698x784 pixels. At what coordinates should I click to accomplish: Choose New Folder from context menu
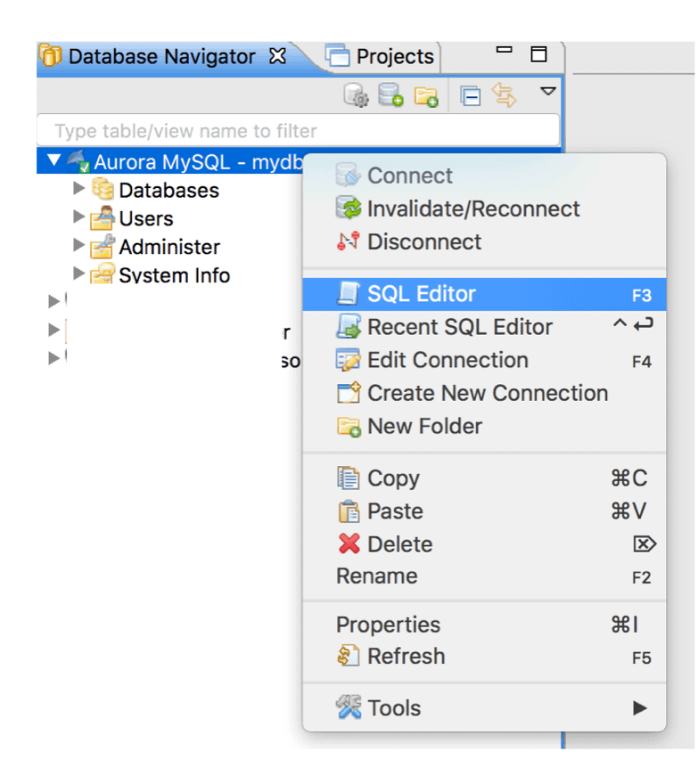click(x=484, y=426)
